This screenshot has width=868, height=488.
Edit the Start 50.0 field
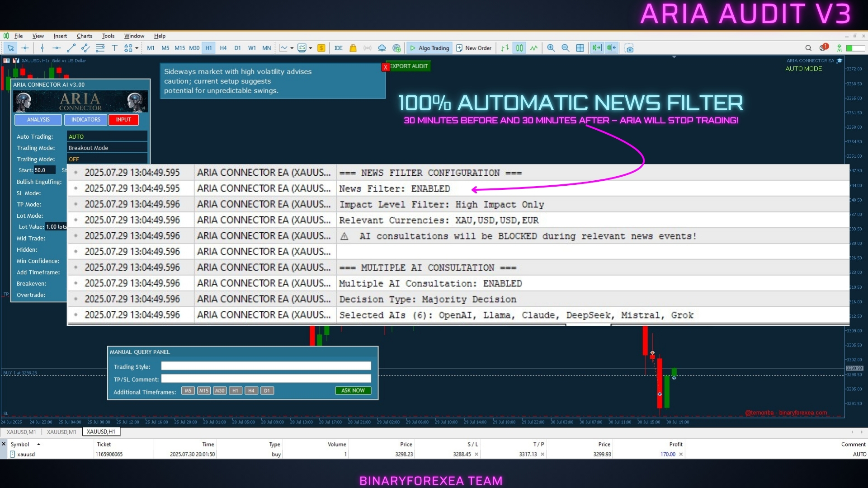(45, 170)
